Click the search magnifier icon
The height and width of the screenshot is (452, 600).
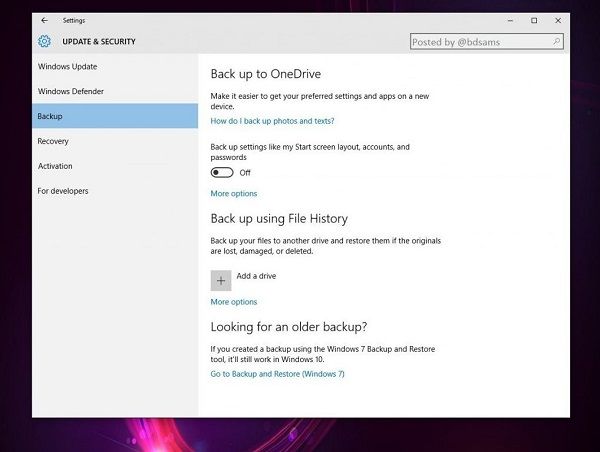click(x=556, y=41)
